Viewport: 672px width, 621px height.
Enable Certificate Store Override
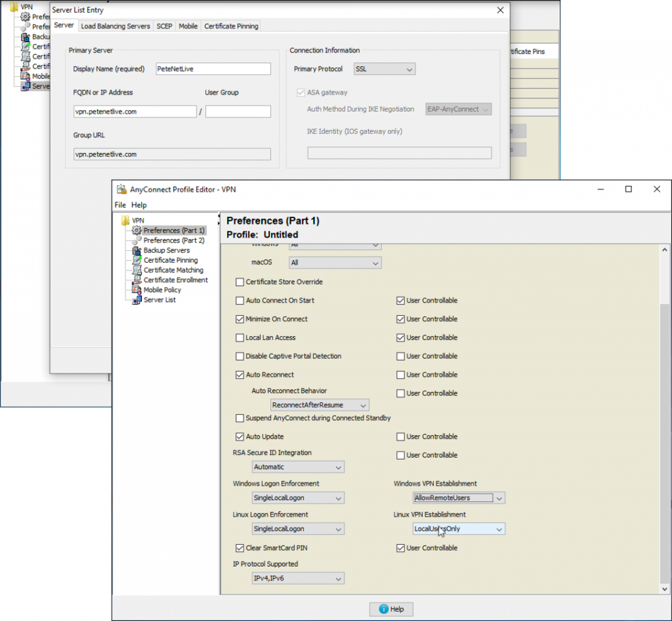pos(240,282)
